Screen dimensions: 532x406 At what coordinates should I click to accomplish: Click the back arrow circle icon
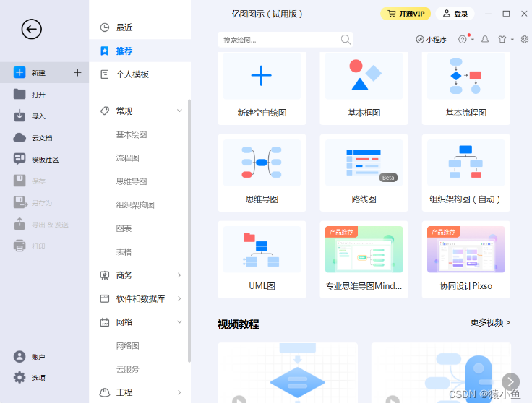32,29
